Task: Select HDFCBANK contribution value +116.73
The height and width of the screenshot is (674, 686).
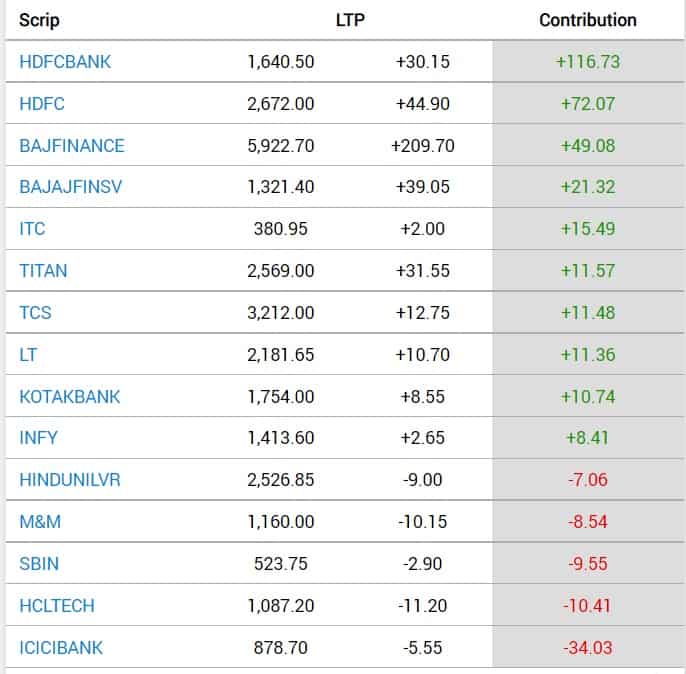Action: [x=588, y=62]
